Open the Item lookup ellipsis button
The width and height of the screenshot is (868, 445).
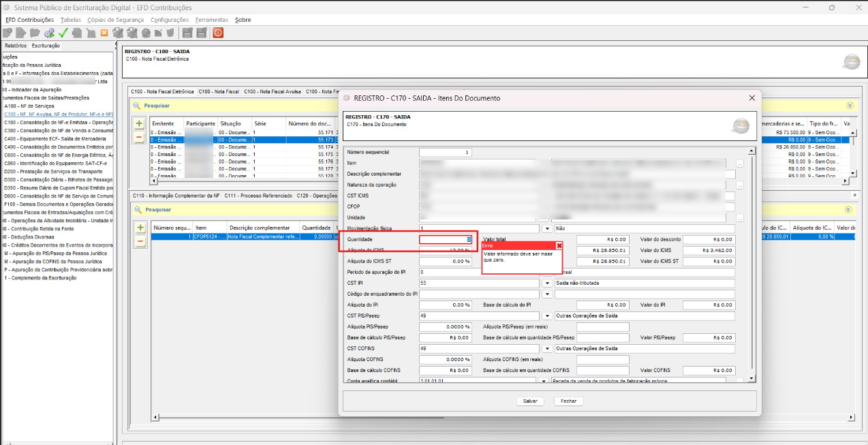740,164
